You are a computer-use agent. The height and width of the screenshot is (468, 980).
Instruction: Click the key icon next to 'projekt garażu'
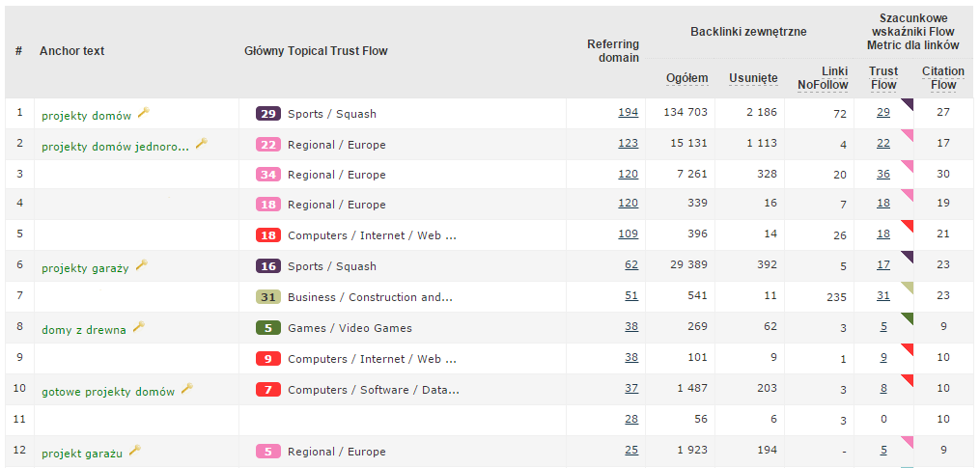135,450
